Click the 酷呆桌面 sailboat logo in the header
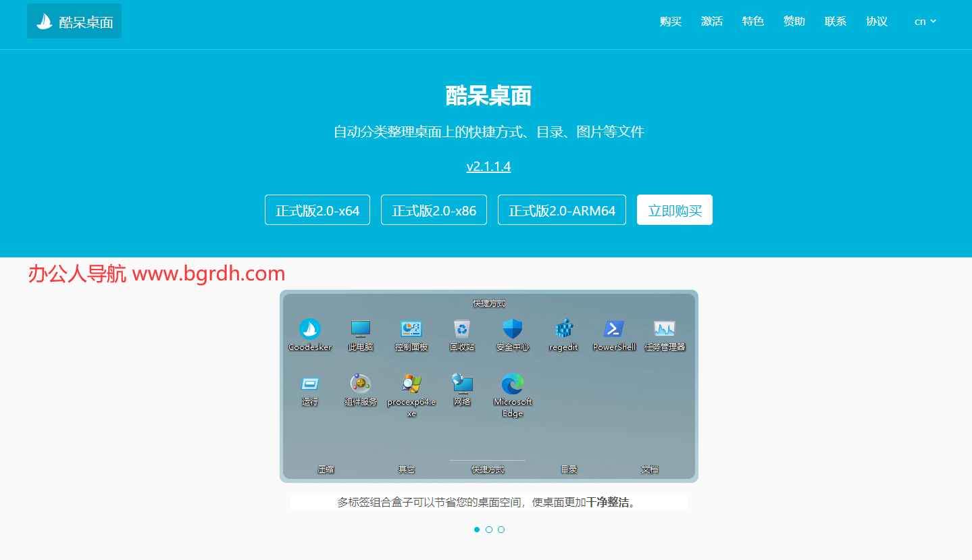 [45, 22]
